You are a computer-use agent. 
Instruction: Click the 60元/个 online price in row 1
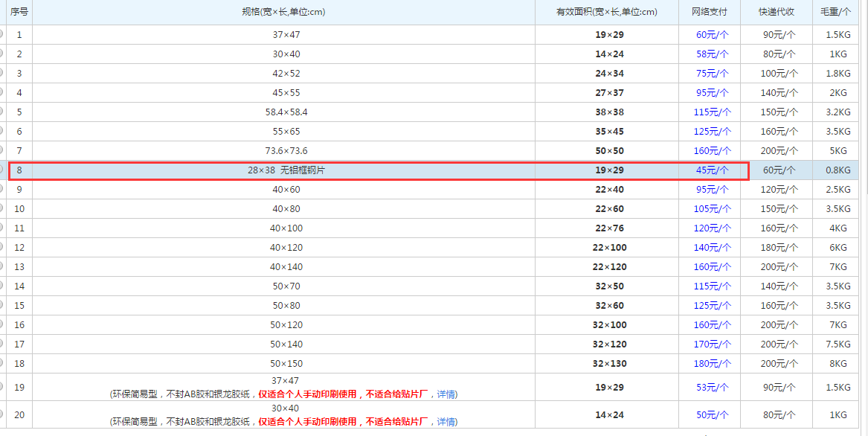click(713, 35)
